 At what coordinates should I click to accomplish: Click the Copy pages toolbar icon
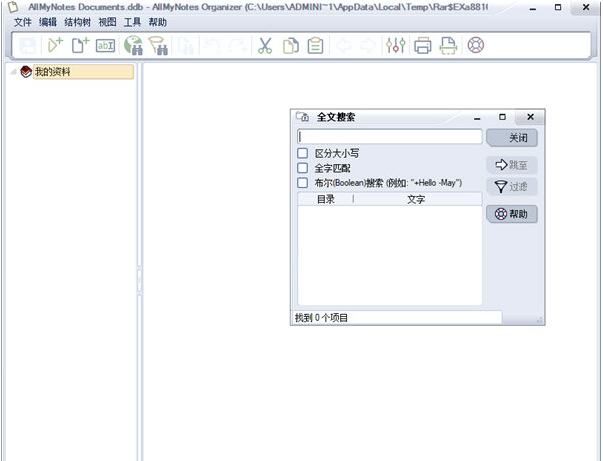coord(291,45)
